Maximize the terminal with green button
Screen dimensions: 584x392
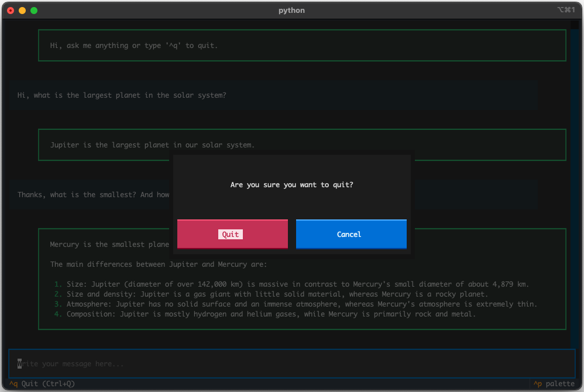(34, 11)
